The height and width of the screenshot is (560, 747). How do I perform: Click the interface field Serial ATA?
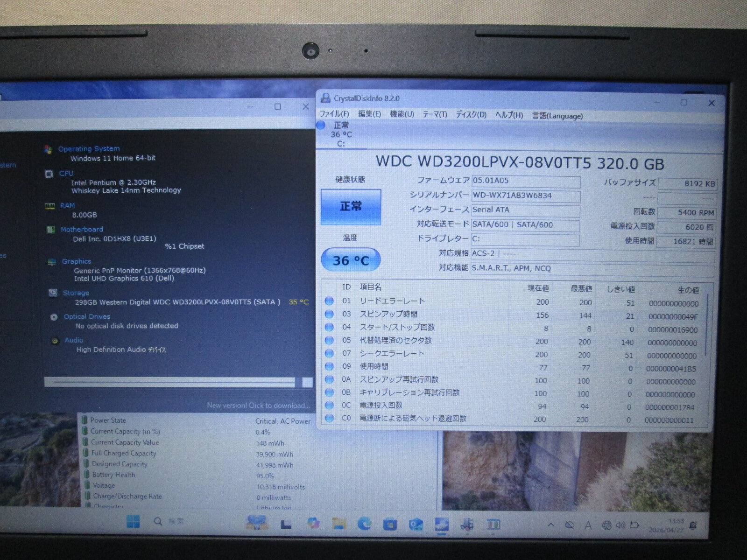(x=526, y=210)
